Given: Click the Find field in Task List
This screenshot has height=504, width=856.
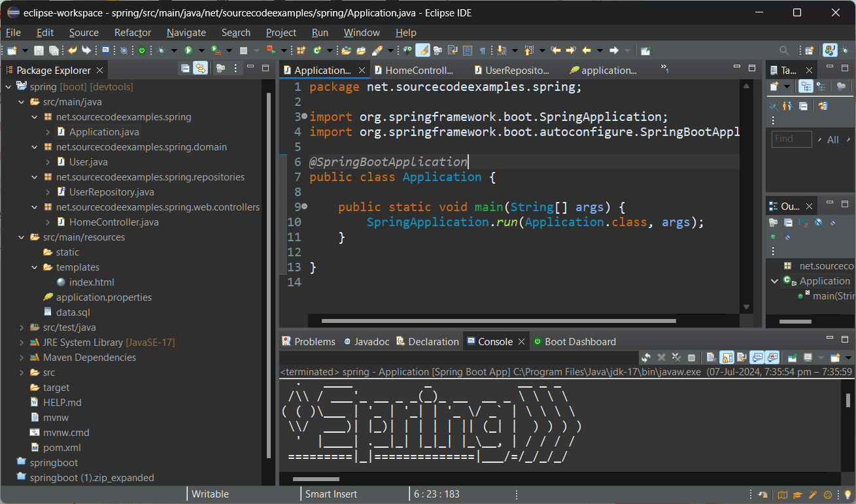Looking at the screenshot, I should (x=791, y=139).
